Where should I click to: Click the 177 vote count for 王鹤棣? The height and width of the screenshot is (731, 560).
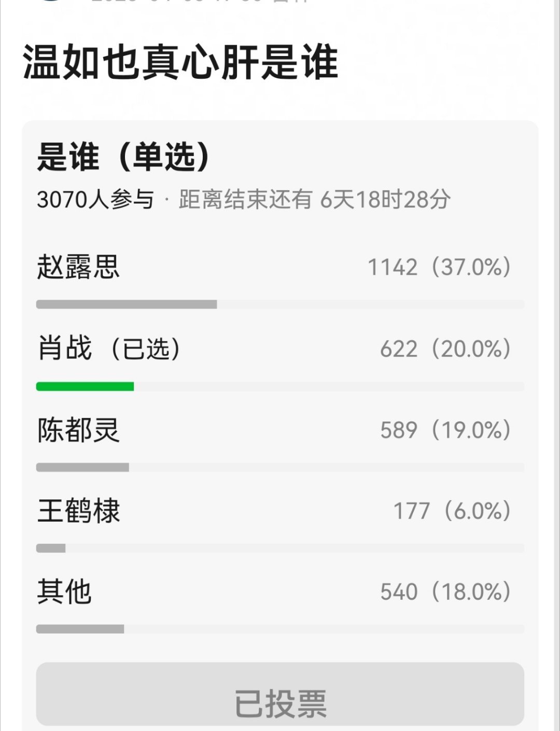click(412, 512)
